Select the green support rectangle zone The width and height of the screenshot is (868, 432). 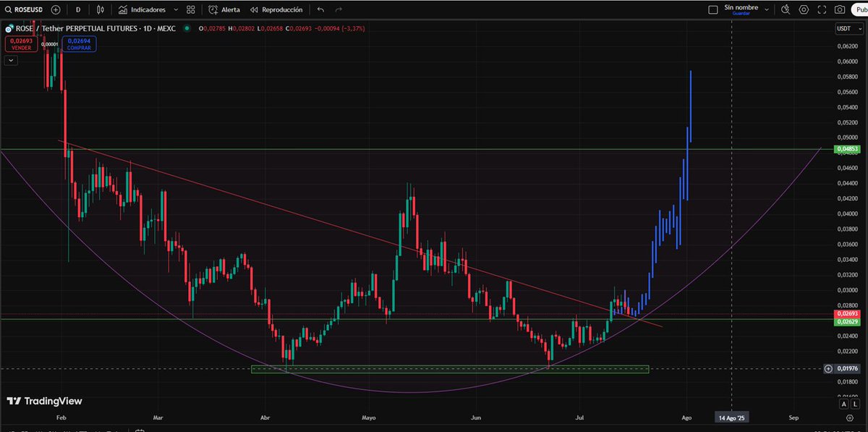pos(450,369)
